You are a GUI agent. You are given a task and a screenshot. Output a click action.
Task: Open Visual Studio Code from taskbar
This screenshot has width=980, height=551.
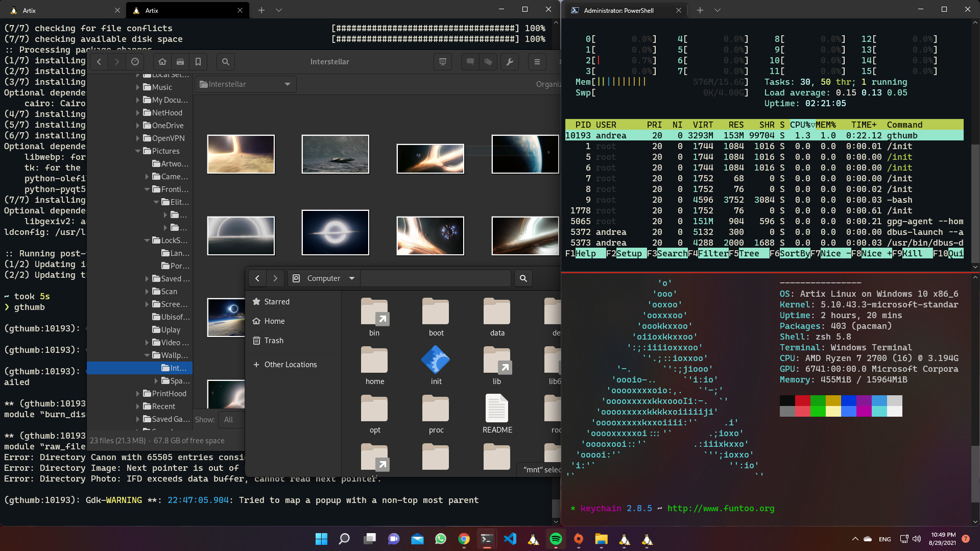click(x=510, y=539)
